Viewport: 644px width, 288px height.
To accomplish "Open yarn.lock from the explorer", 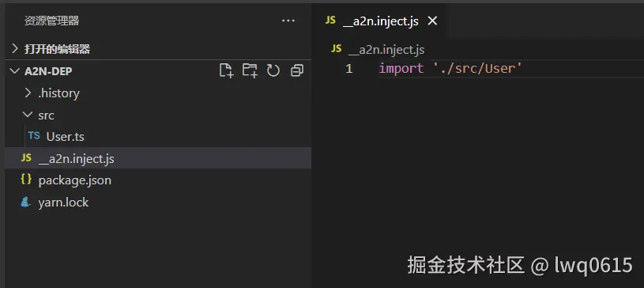I will point(63,203).
